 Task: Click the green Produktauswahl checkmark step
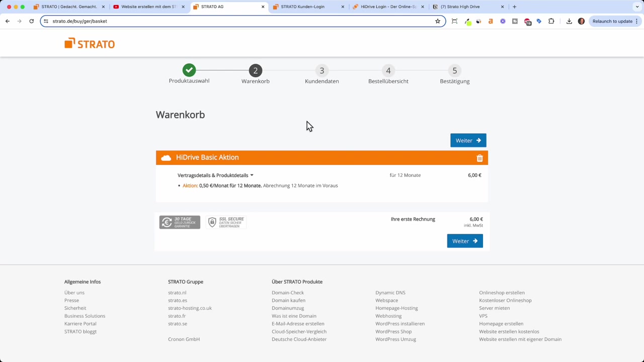click(189, 70)
